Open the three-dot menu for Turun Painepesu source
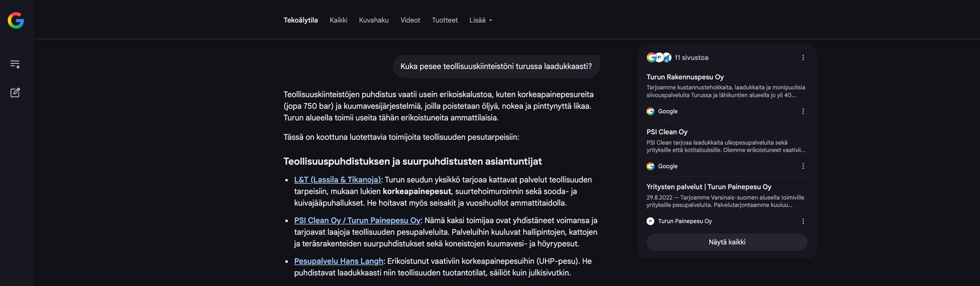Screen dimensions: 980x286 click(x=803, y=221)
